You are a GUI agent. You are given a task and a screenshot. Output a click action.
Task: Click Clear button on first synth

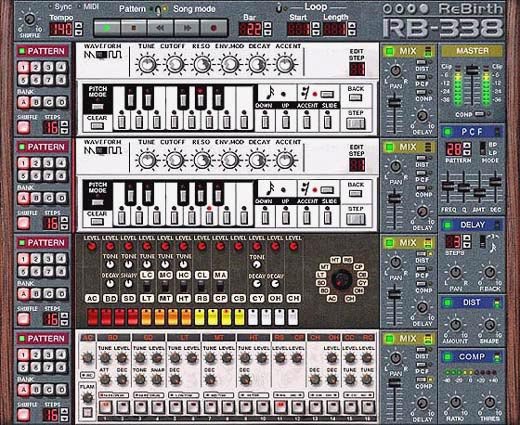[97, 126]
